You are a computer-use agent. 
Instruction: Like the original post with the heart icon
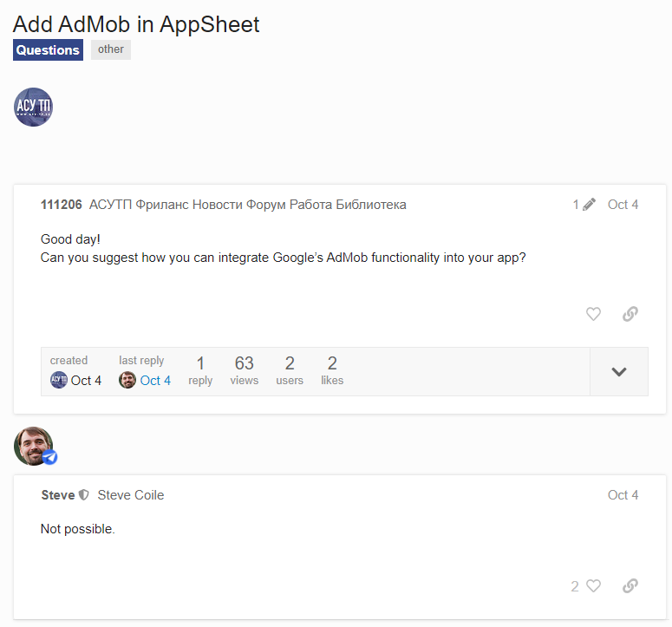click(x=593, y=314)
